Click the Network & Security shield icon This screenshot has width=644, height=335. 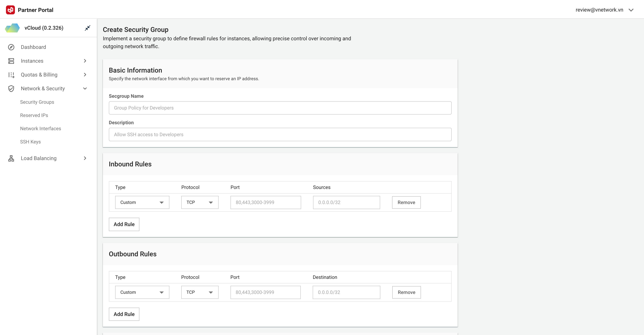point(11,88)
